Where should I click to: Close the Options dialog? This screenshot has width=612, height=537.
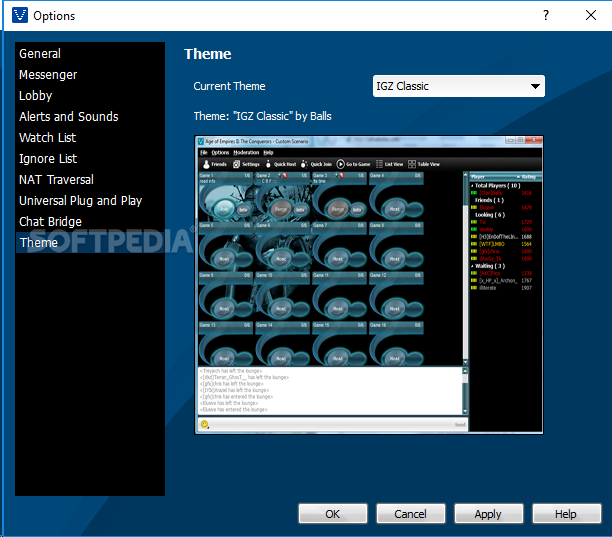pyautogui.click(x=591, y=16)
